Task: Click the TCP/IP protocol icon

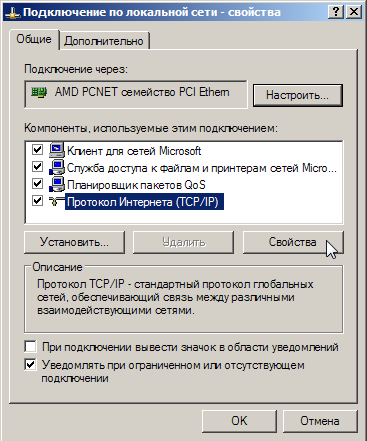Action: (x=57, y=201)
